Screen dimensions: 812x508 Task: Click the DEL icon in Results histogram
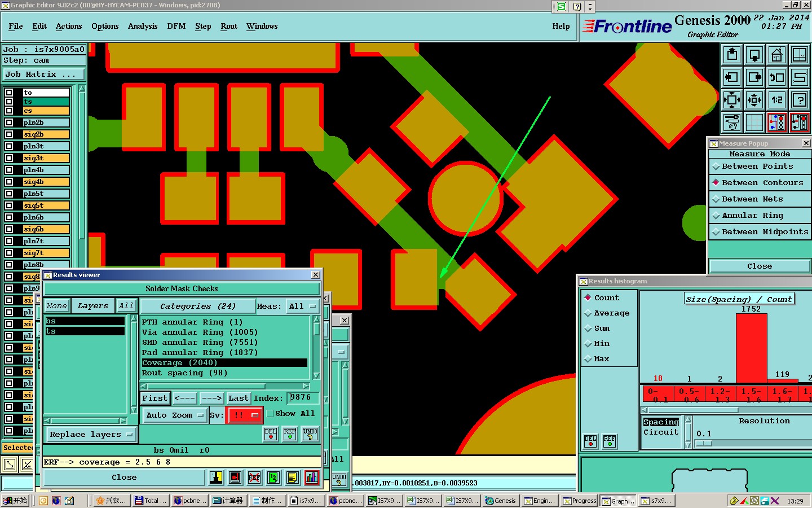click(590, 441)
